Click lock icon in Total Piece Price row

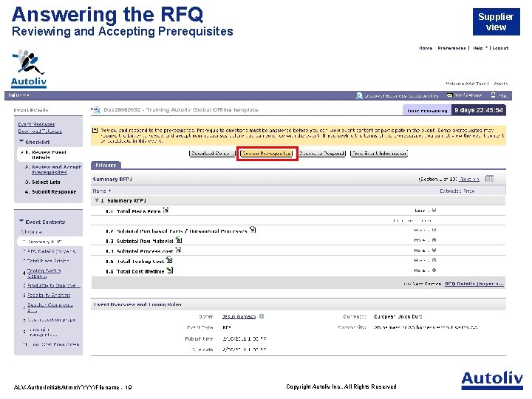click(434, 211)
